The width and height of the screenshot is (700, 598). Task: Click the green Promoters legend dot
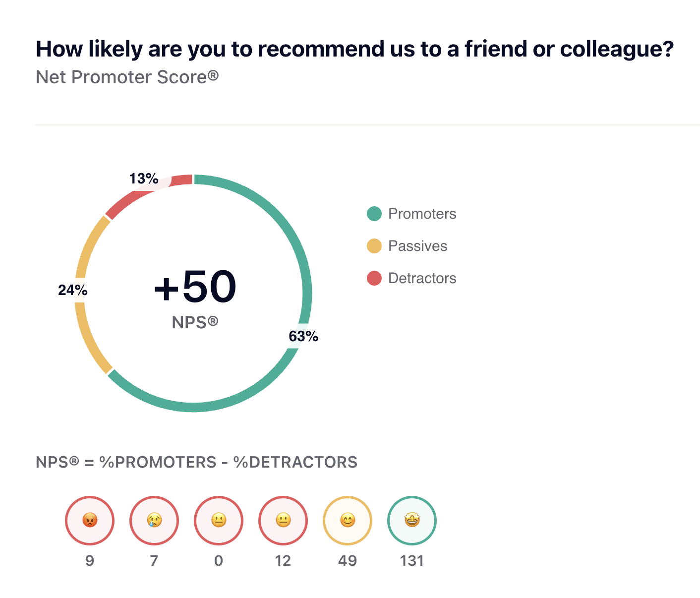point(374,214)
